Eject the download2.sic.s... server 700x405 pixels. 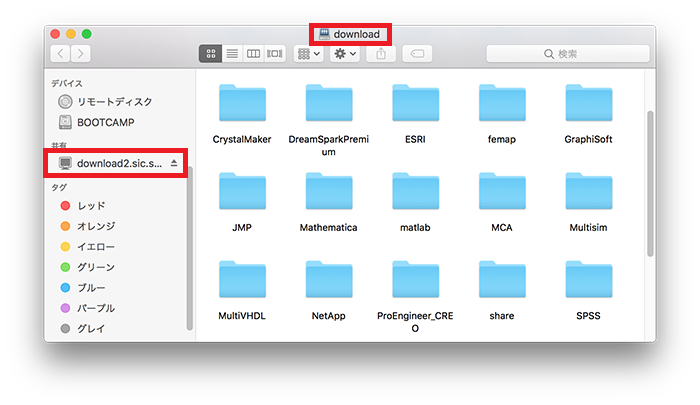pos(174,163)
